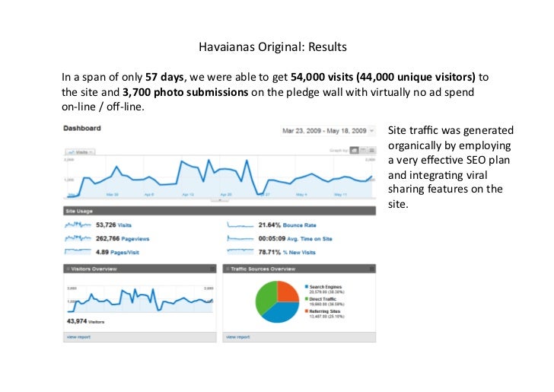
Task: Open the Visits report link
Action: click(124, 225)
